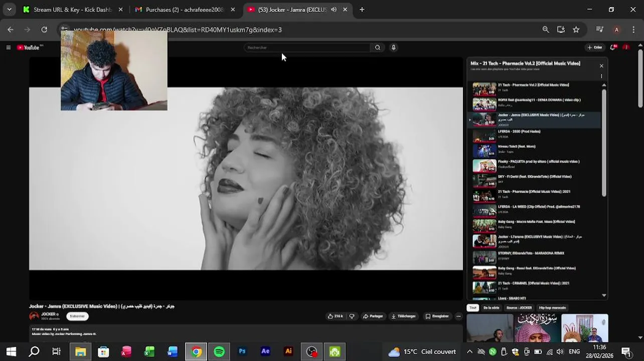The height and width of the screenshot is (361, 644).
Task: Switch to Gmail Purchases tab
Action: click(x=185, y=10)
